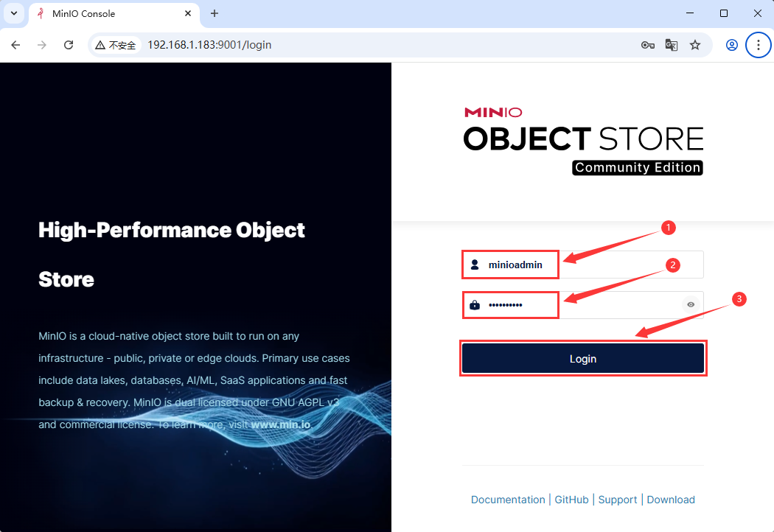Click the translate page icon
The image size is (774, 532).
pos(671,45)
